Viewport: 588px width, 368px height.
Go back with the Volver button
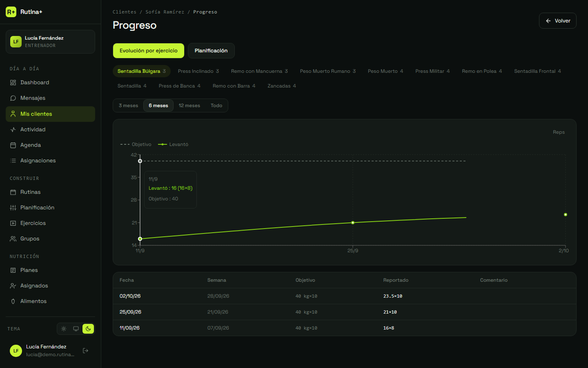558,21
